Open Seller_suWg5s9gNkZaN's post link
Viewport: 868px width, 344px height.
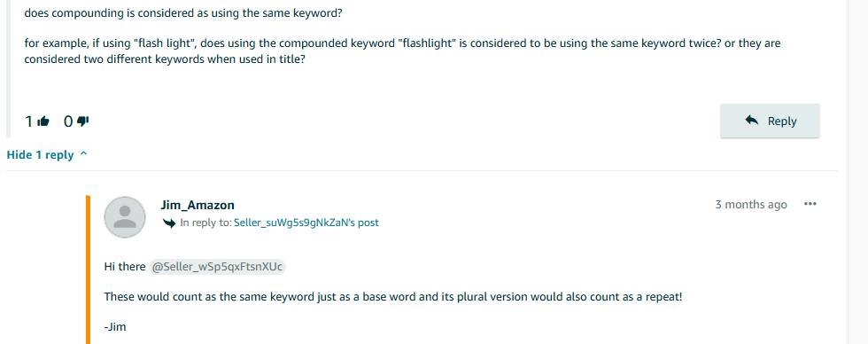pos(306,223)
